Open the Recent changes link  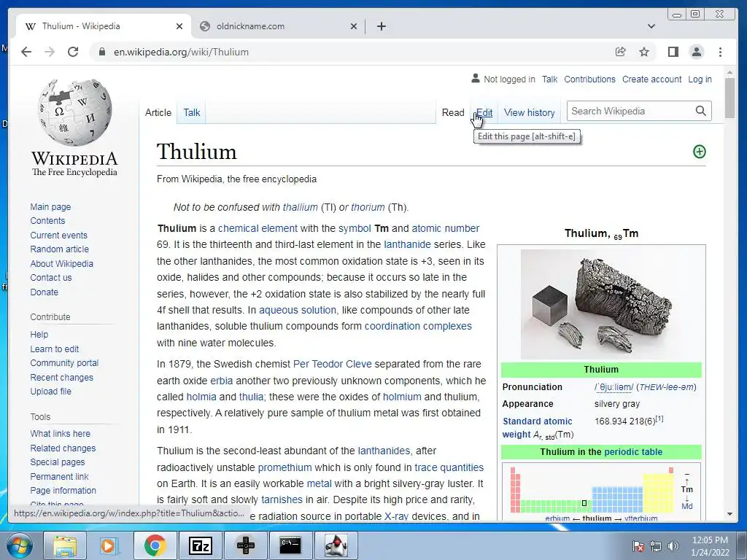(62, 377)
